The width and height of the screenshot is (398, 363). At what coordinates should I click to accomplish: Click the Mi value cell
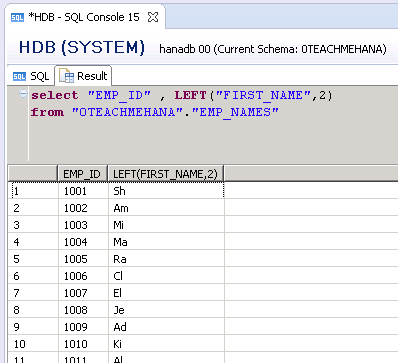coord(166,225)
